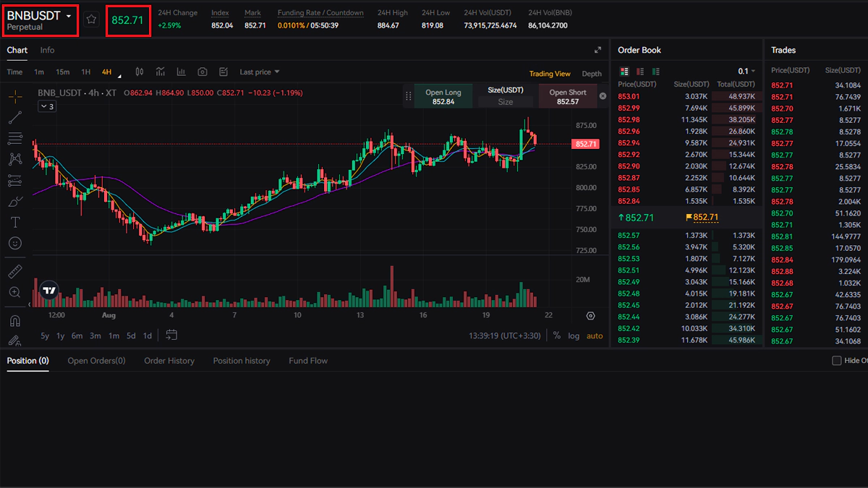Grab the quick order panel drag handle

pyautogui.click(x=408, y=96)
